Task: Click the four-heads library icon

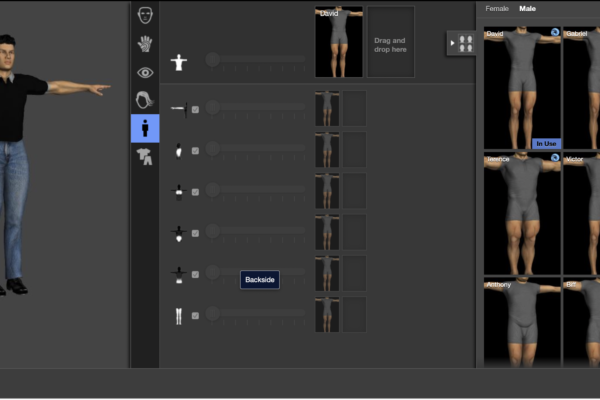Action: [x=466, y=43]
